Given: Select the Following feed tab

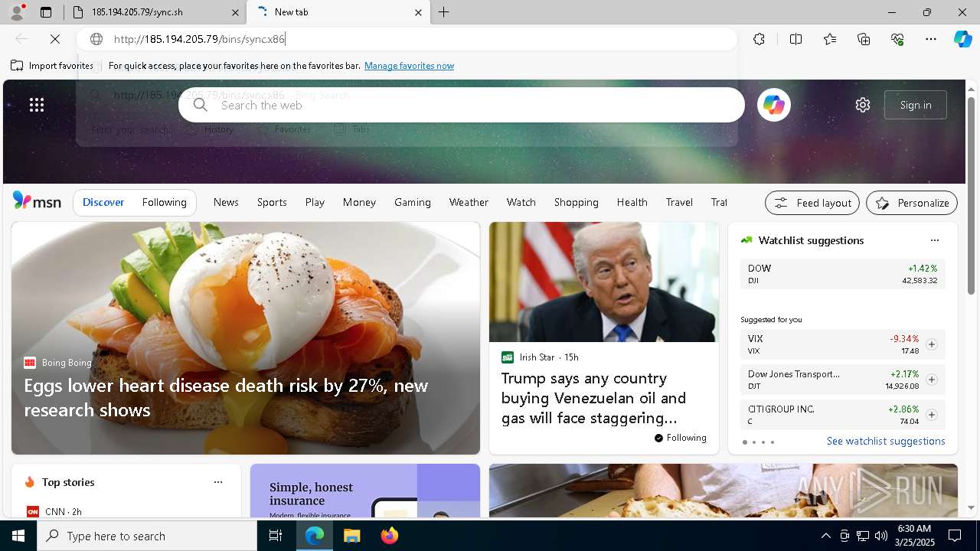Looking at the screenshot, I should pyautogui.click(x=165, y=202).
